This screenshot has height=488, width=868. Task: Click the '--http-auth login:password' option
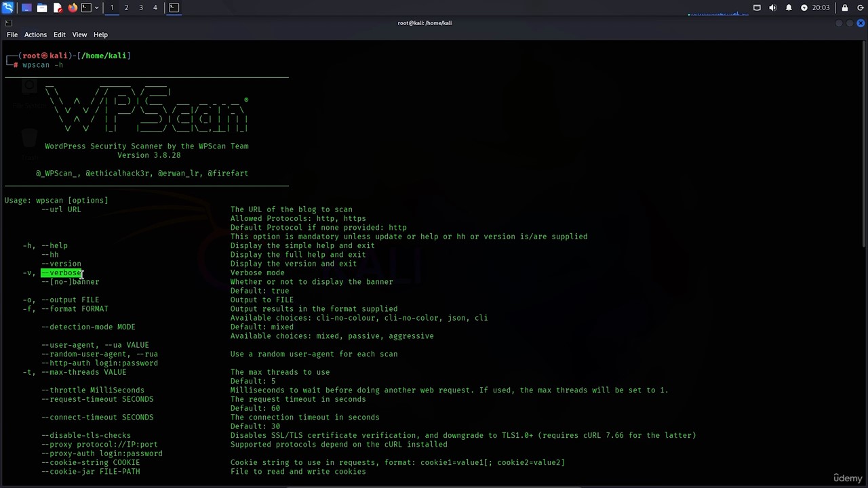(99, 363)
